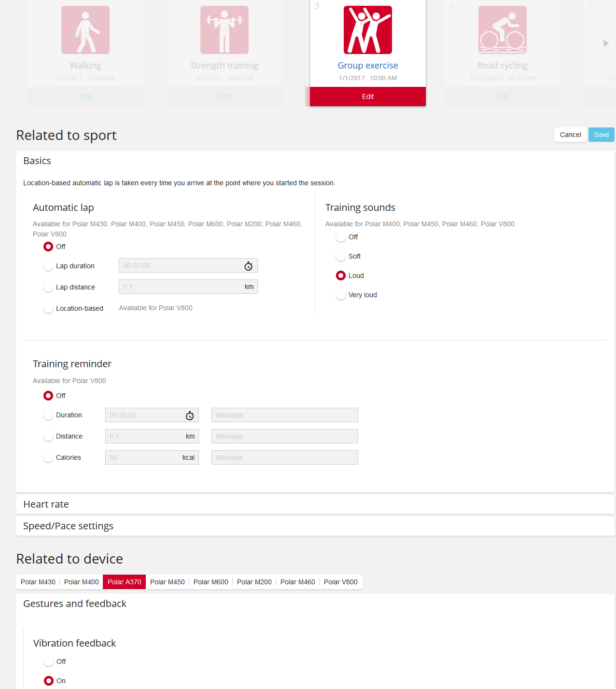
Task: Click Edit under Strength training
Action: (224, 96)
